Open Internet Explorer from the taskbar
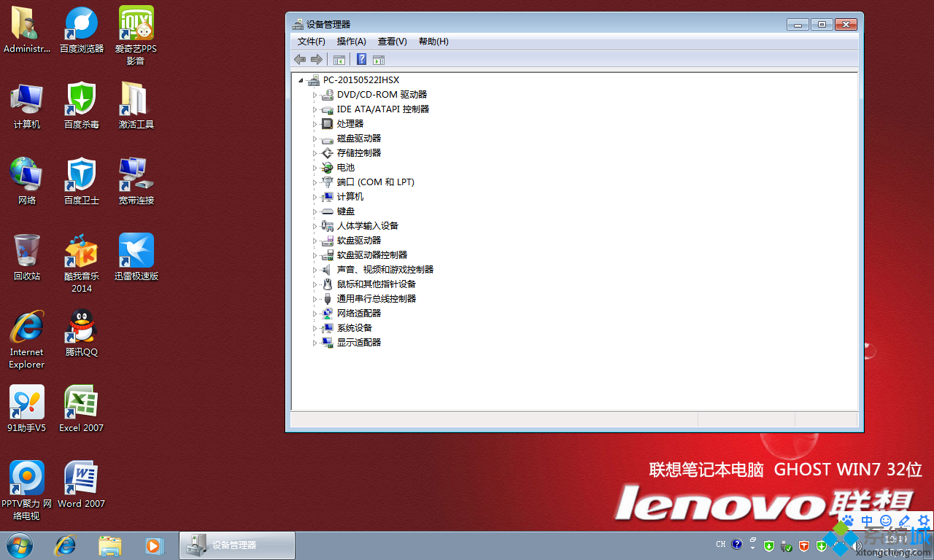 click(65, 545)
